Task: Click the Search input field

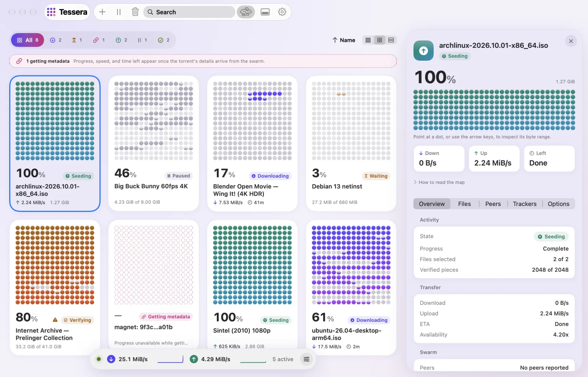Action: pos(189,12)
